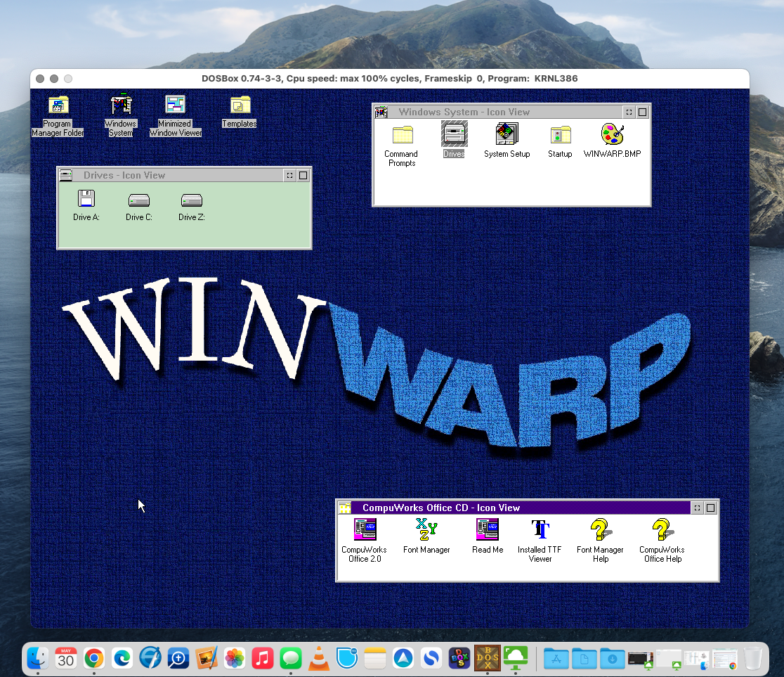Open the Trash in the Dock
The image size is (784, 677).
click(x=752, y=657)
